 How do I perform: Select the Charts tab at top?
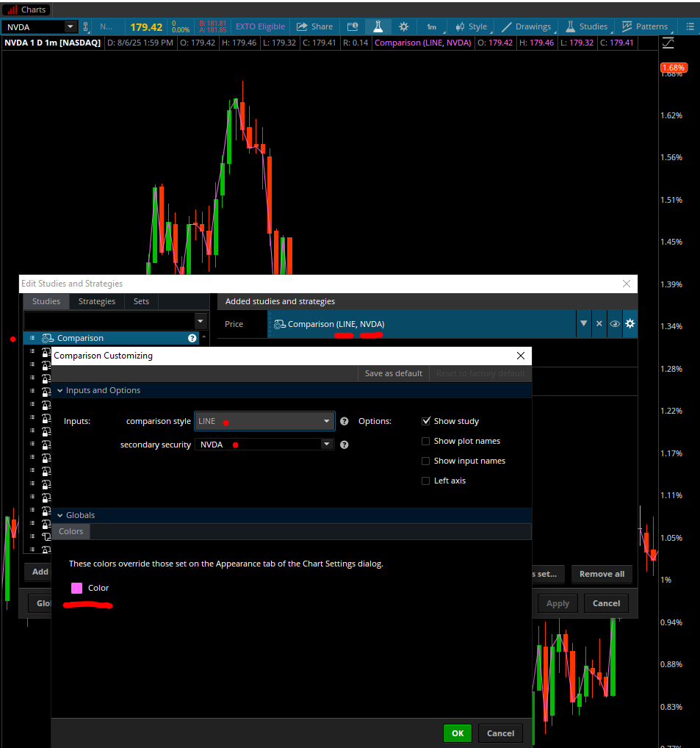[26, 10]
